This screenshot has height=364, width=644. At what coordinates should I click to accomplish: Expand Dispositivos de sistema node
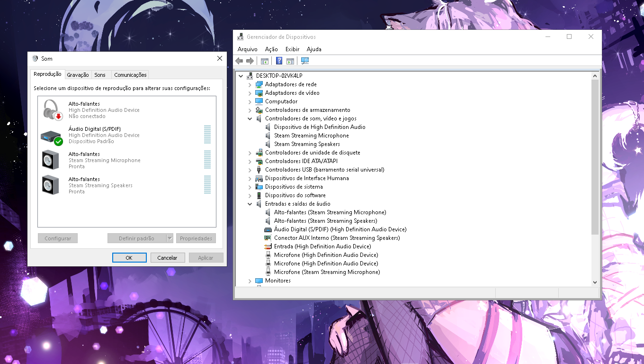(x=250, y=187)
